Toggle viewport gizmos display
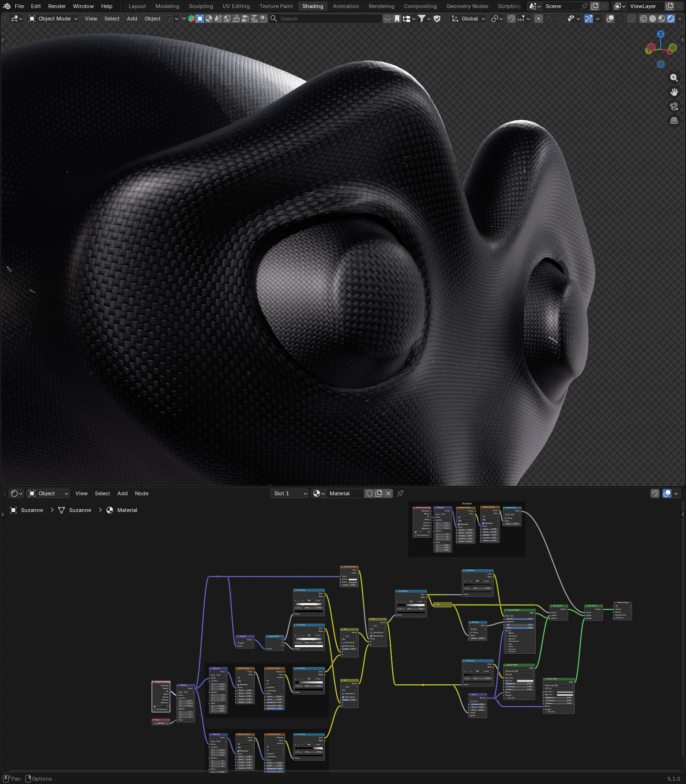The width and height of the screenshot is (686, 784). point(589,19)
